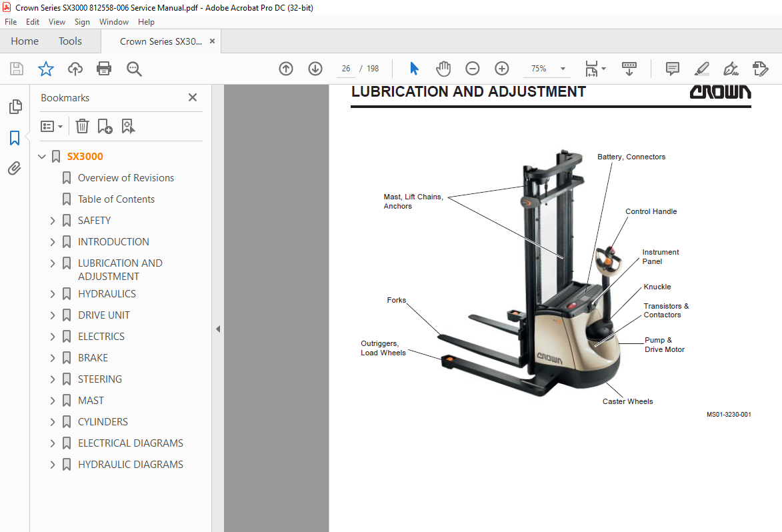The image size is (782, 532).
Task: Expand the STEERING bookmark
Action: [x=53, y=379]
